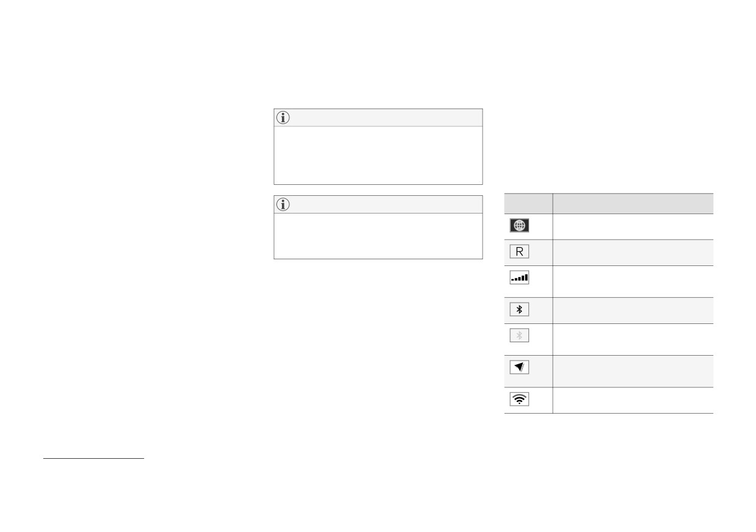The height and width of the screenshot is (532, 756).
Task: Click the table header symbol column cell
Action: [528, 203]
